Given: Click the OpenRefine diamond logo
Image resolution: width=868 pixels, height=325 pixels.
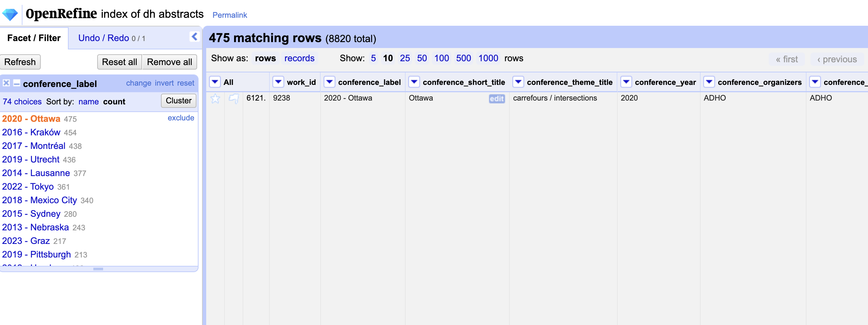Looking at the screenshot, I should (x=10, y=14).
